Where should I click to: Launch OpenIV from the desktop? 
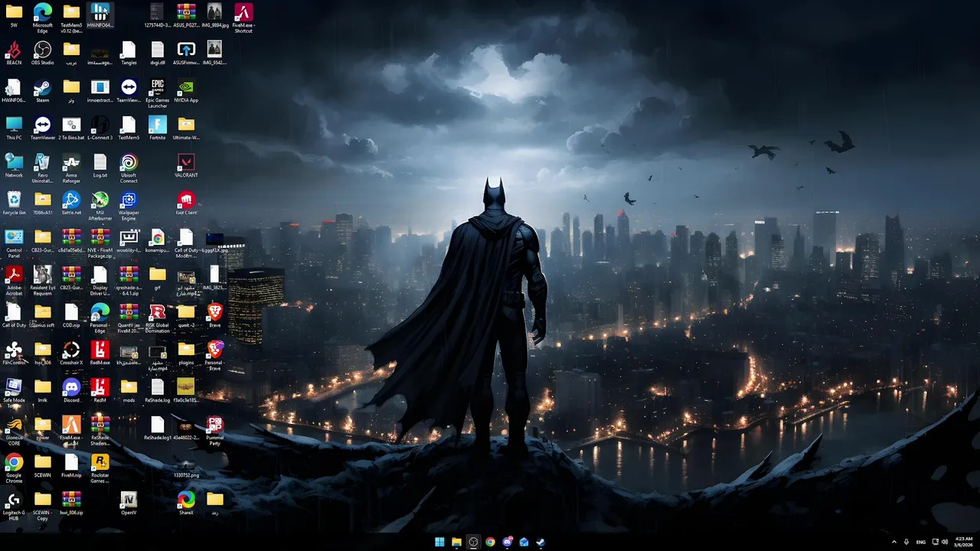pos(129,504)
